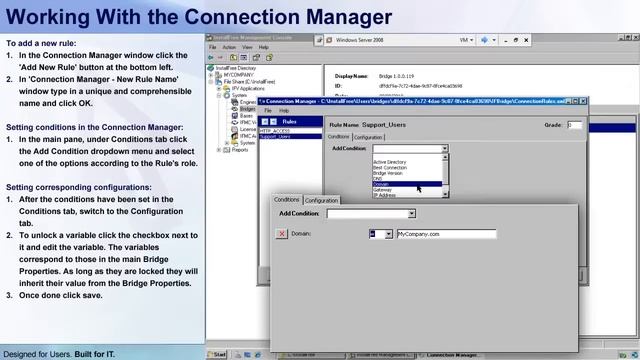This screenshot has width=640, height=360.
Task: Choose Bridge Version from the condition list
Action: pyautogui.click(x=407, y=173)
